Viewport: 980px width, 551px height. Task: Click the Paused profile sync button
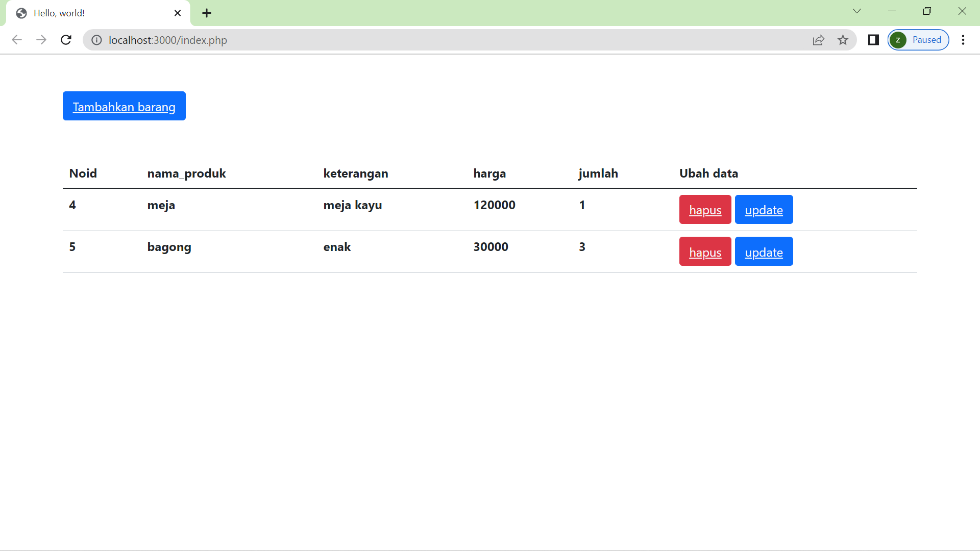click(918, 39)
